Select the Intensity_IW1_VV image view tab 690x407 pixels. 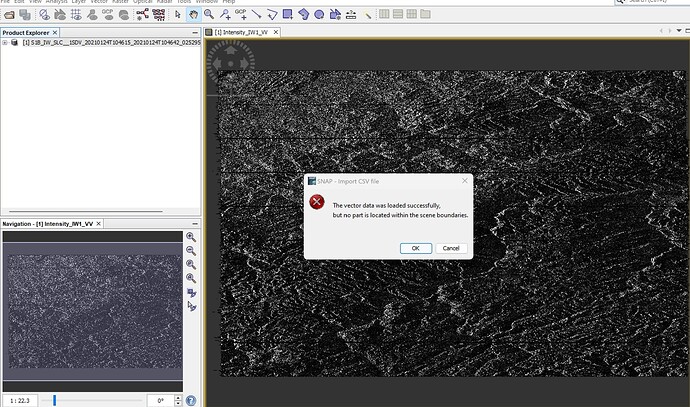point(241,32)
